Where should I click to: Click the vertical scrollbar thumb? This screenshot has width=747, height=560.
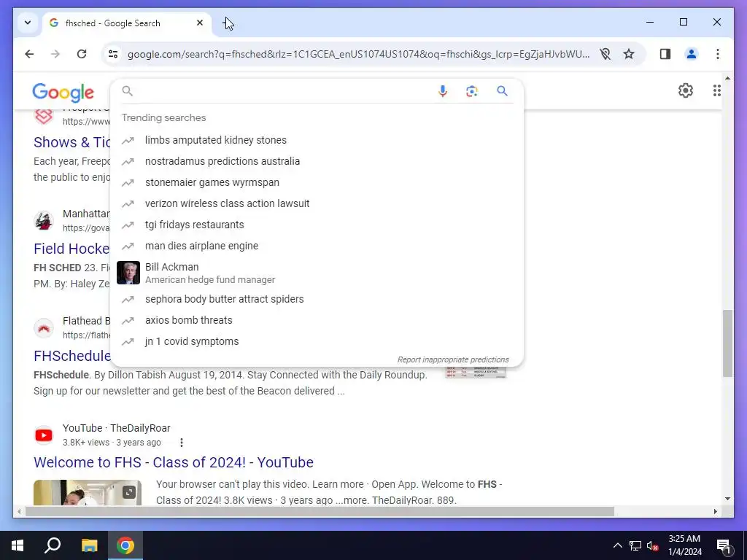(x=727, y=343)
